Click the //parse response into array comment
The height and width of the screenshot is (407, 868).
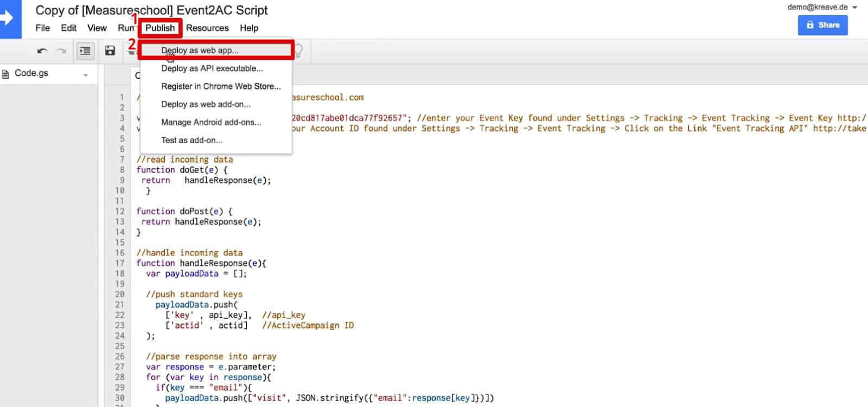click(211, 357)
